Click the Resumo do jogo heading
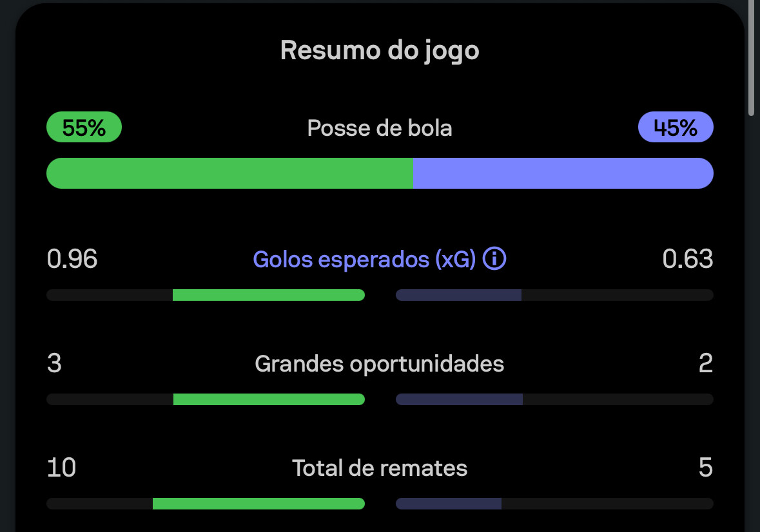The image size is (760, 532). (x=380, y=50)
